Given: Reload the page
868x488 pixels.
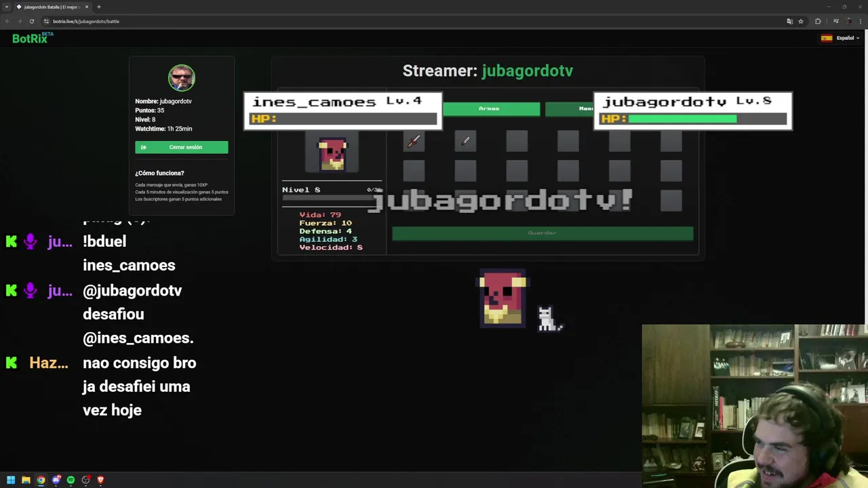Looking at the screenshot, I should point(32,21).
